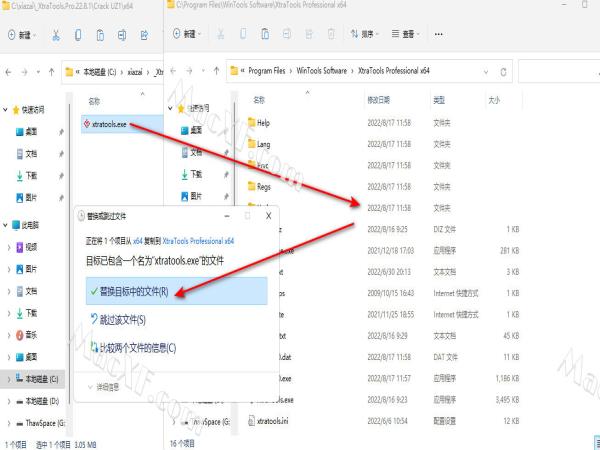The image size is (600, 450).
Task: Sort by 大小 column header
Action: tap(494, 100)
